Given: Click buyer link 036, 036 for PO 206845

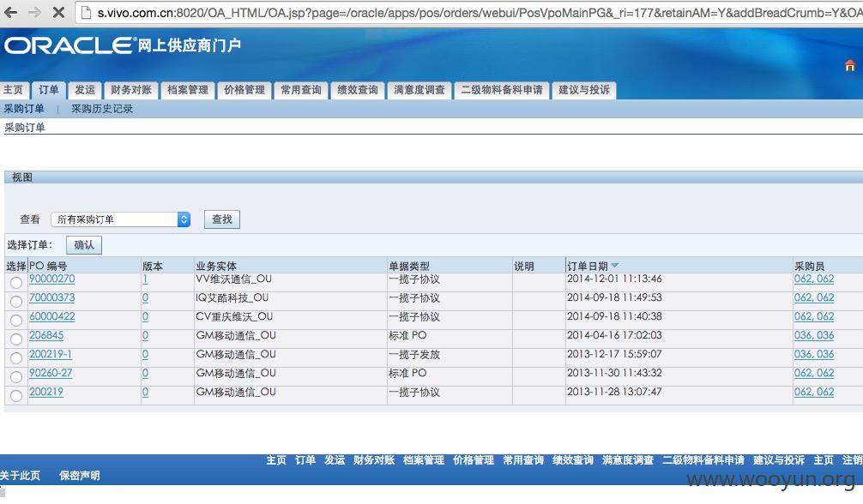Looking at the screenshot, I should click(814, 335).
